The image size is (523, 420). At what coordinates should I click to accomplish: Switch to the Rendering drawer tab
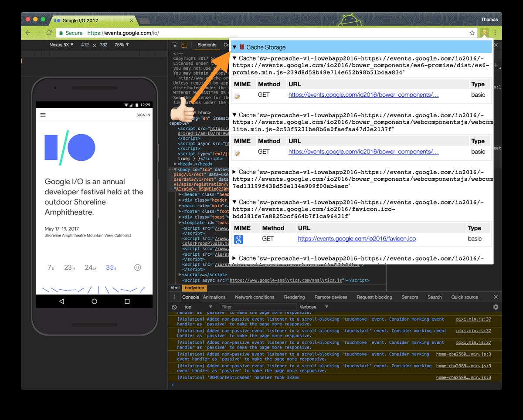pyautogui.click(x=294, y=297)
